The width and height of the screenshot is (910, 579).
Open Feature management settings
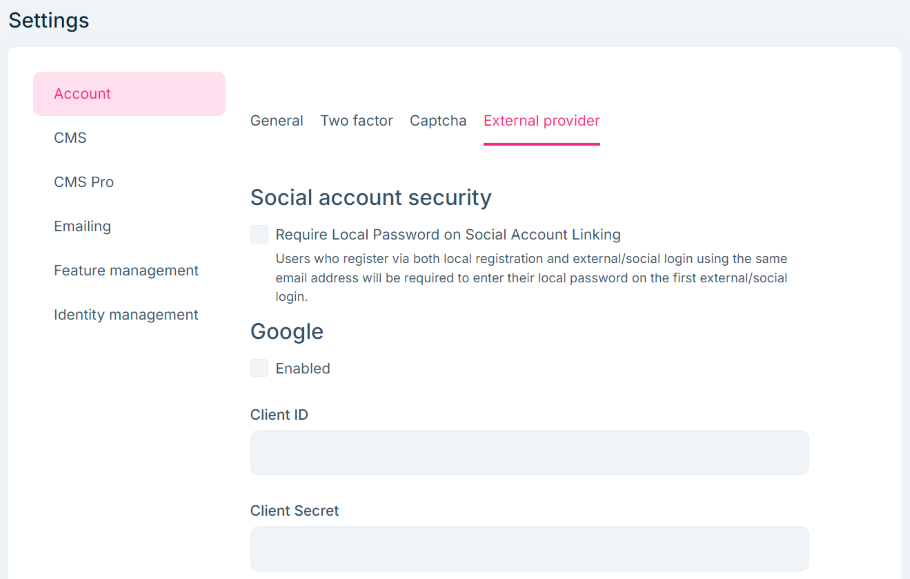pos(126,270)
